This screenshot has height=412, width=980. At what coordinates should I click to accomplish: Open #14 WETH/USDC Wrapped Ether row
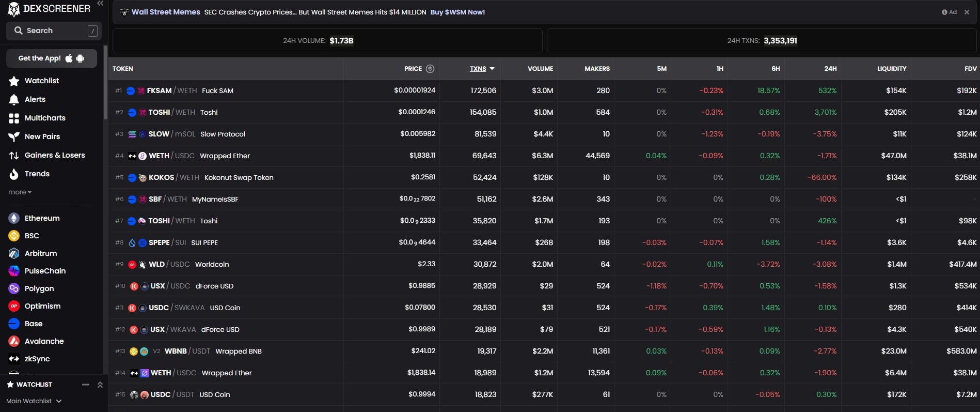pyautogui.click(x=544, y=373)
